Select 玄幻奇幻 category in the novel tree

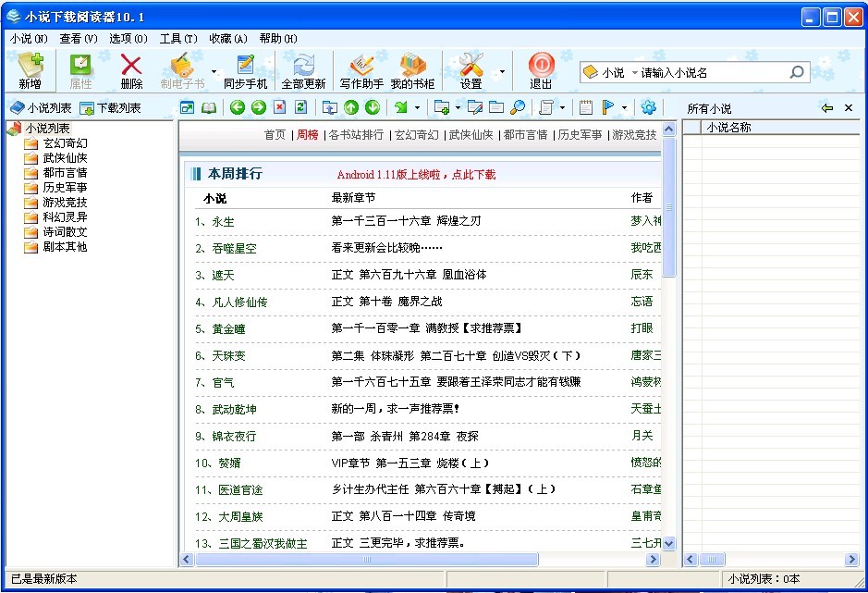pyautogui.click(x=65, y=143)
